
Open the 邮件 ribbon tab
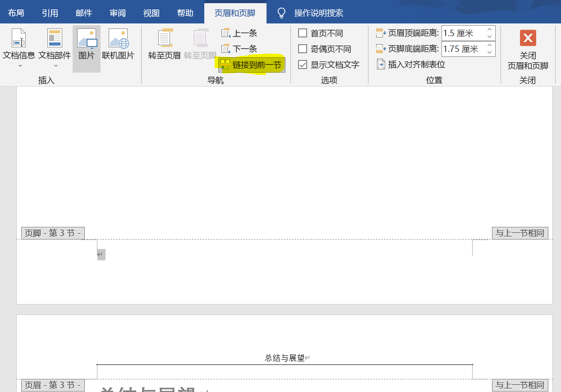(84, 13)
